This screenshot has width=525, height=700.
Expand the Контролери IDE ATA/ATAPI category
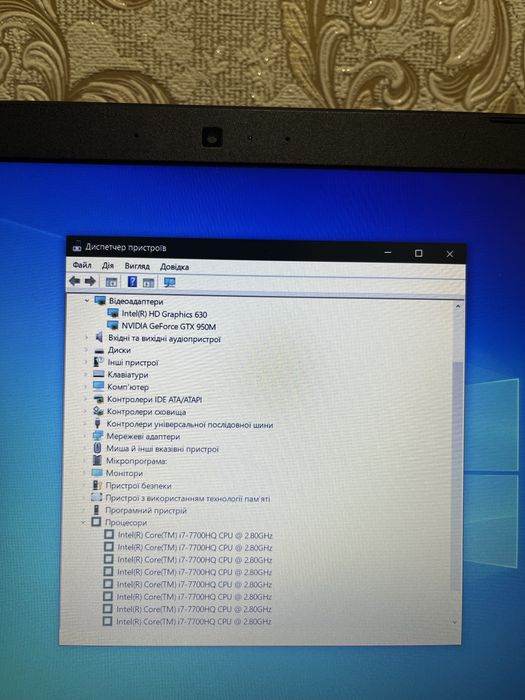point(85,399)
